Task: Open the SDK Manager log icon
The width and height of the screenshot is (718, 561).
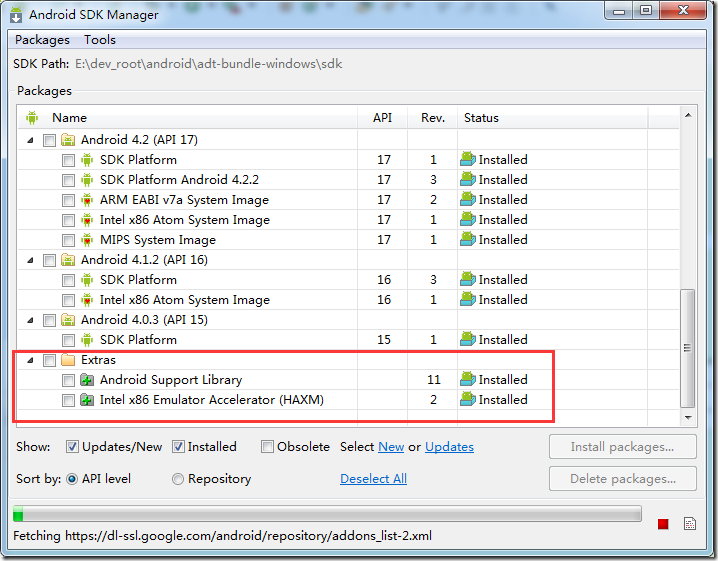Action: pyautogui.click(x=690, y=523)
